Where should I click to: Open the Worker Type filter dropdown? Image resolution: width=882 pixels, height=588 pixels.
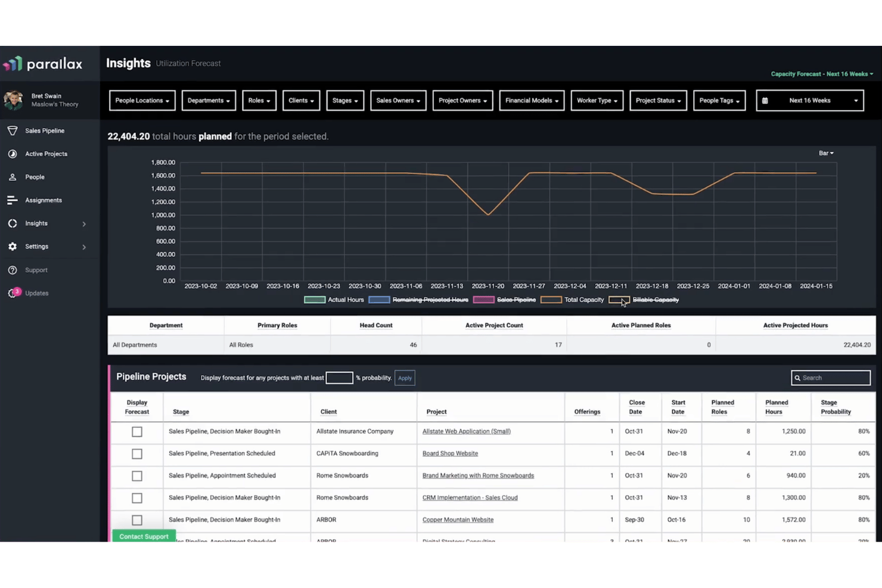(597, 101)
